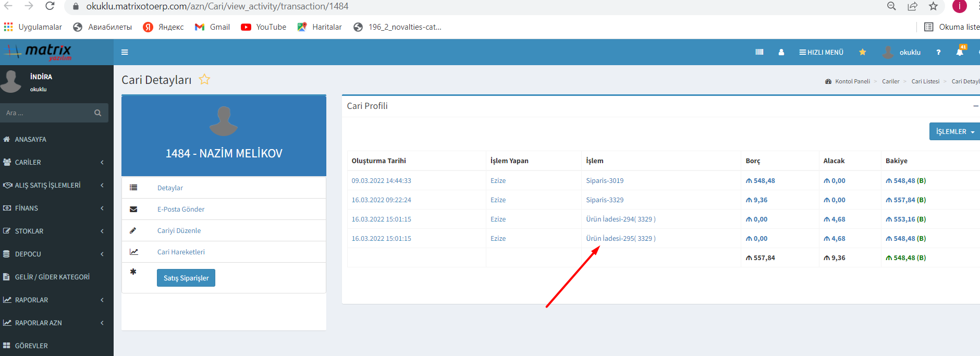Click the hamburger sidebar toggle icon
The width and height of the screenshot is (980, 356).
pos(125,52)
